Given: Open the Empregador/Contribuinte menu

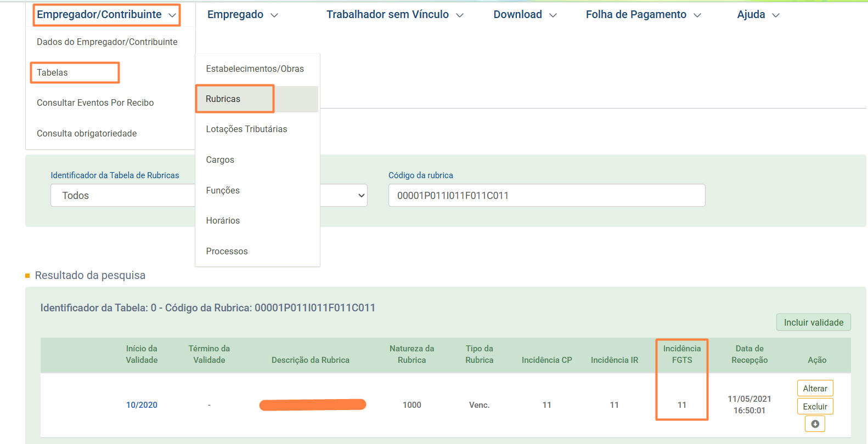Looking at the screenshot, I should point(106,15).
